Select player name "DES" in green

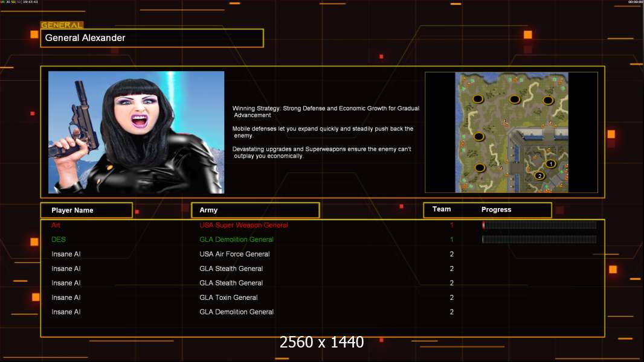pyautogui.click(x=59, y=240)
